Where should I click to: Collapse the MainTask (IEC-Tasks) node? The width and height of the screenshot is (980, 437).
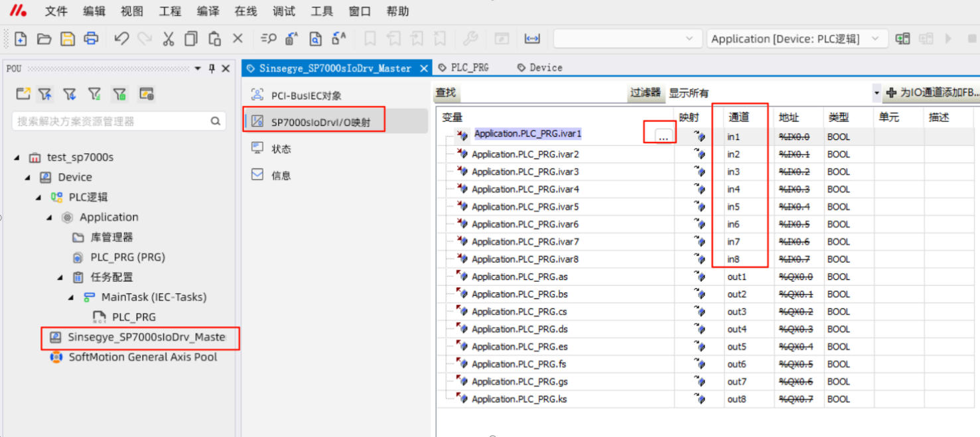tap(71, 297)
